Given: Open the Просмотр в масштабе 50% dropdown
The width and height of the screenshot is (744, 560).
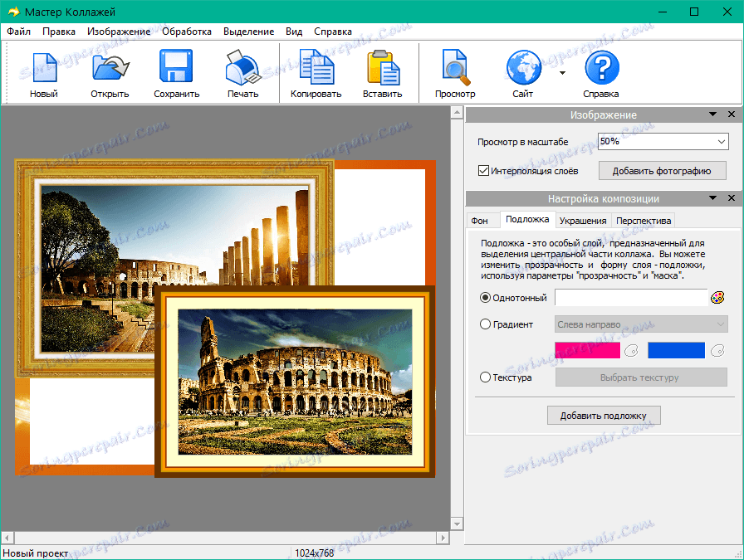Looking at the screenshot, I should [663, 141].
